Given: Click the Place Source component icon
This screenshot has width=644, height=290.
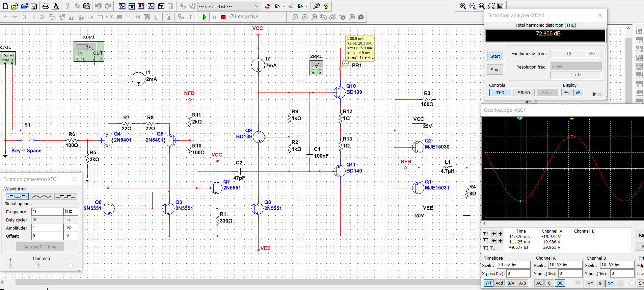Looking at the screenshot, I should pyautogui.click(x=5, y=17).
